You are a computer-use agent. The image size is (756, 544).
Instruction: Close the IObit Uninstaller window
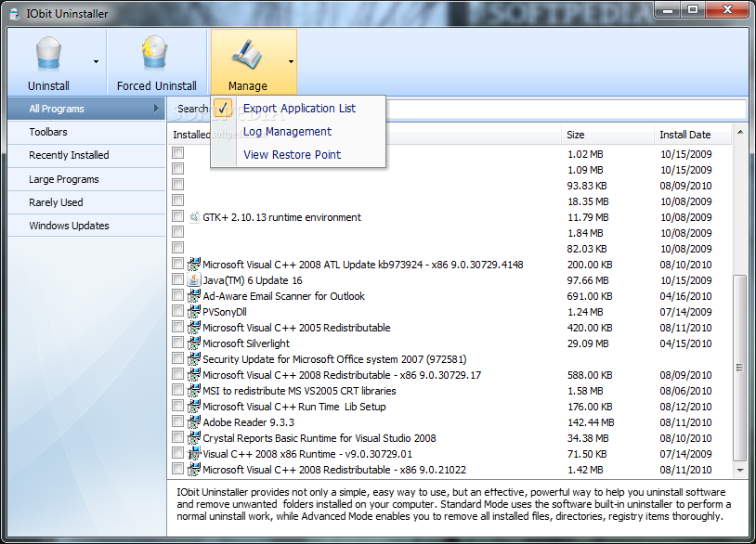(x=727, y=9)
